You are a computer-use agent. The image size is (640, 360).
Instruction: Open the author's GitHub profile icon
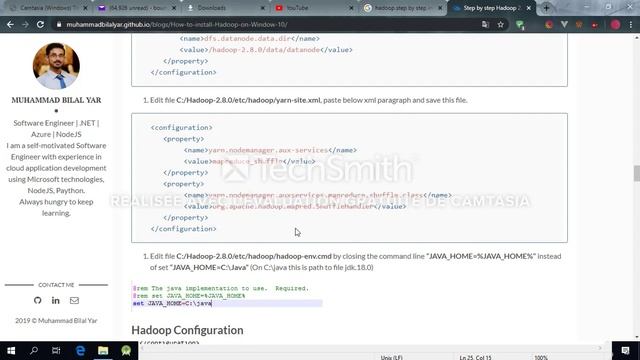click(x=38, y=300)
